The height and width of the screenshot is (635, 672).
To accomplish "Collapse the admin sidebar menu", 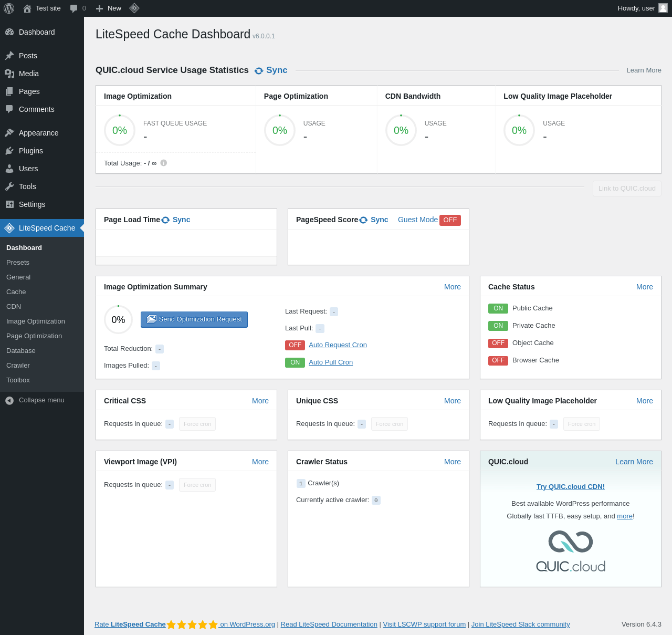I will coord(35,400).
